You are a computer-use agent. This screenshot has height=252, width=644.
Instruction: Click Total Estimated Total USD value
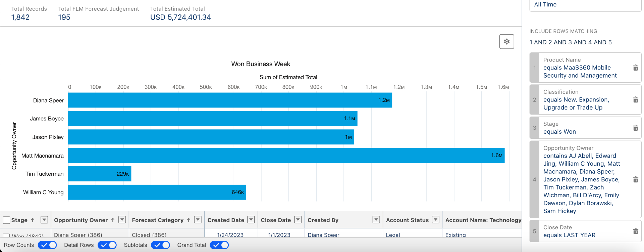click(180, 17)
